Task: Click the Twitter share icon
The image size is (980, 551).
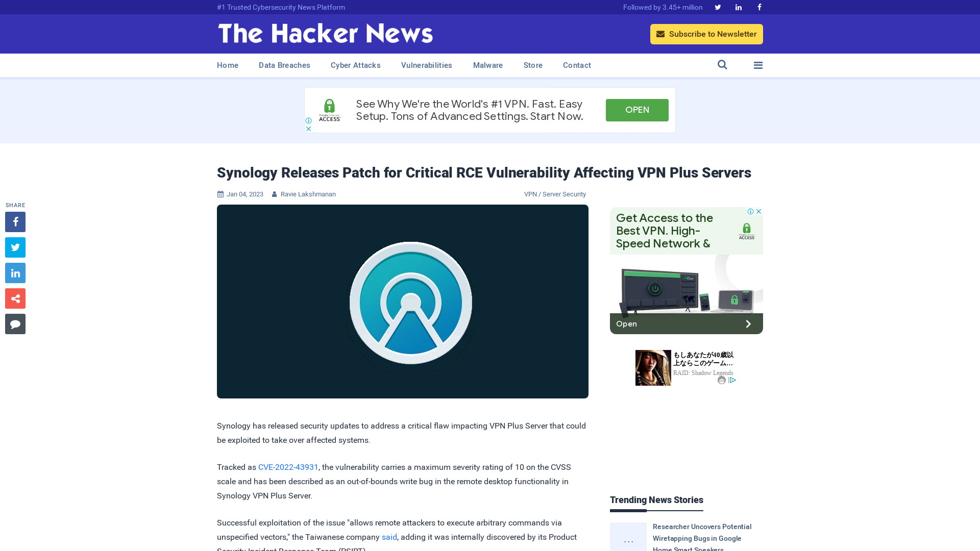Action: click(x=15, y=247)
